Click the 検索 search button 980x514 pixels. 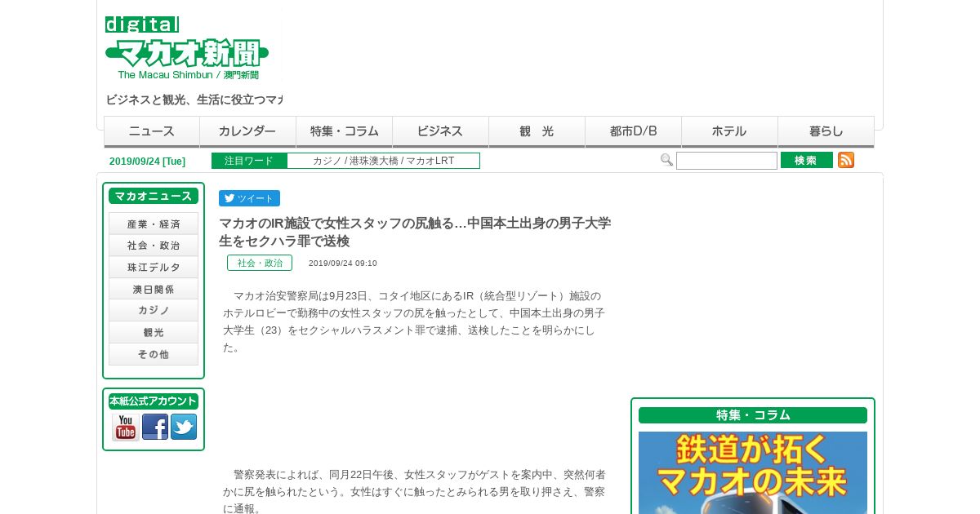pos(807,160)
